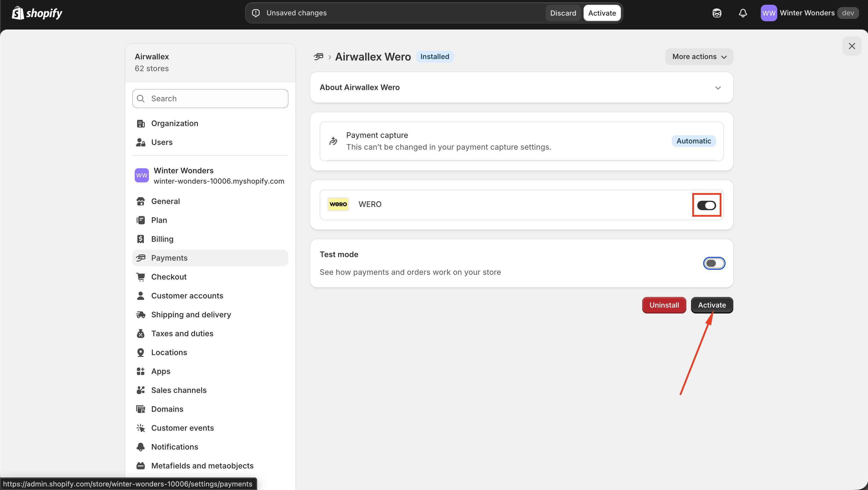Image resolution: width=868 pixels, height=490 pixels.
Task: Open the Sidekick assistant icon
Action: (717, 13)
